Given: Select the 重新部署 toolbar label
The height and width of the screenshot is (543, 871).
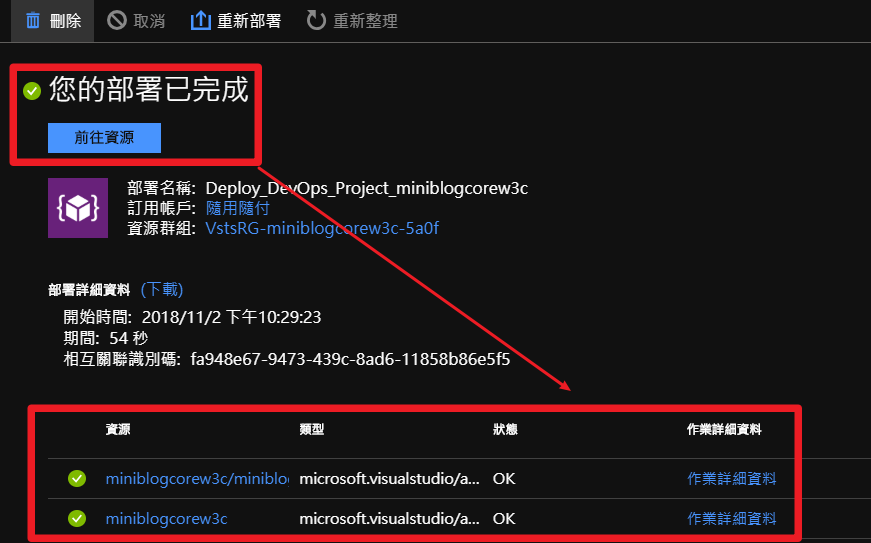Looking at the screenshot, I should point(249,21).
